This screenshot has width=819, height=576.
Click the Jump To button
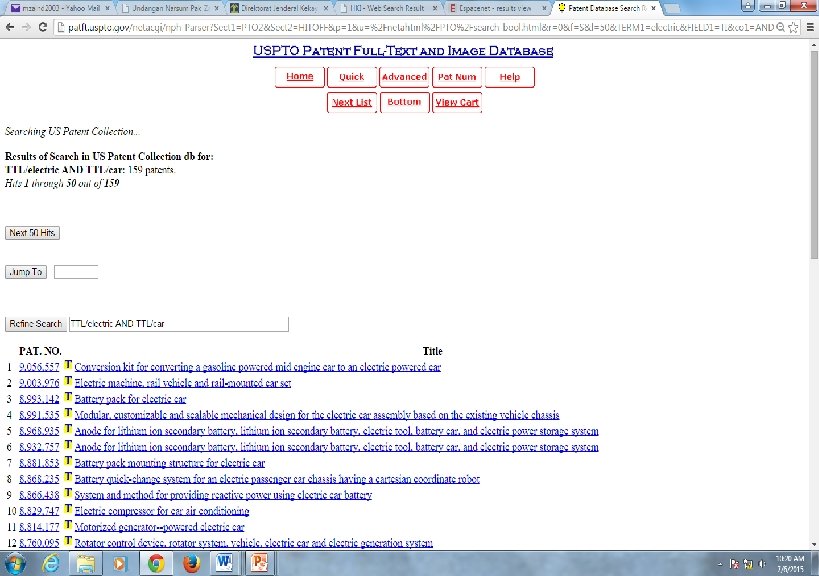click(26, 272)
